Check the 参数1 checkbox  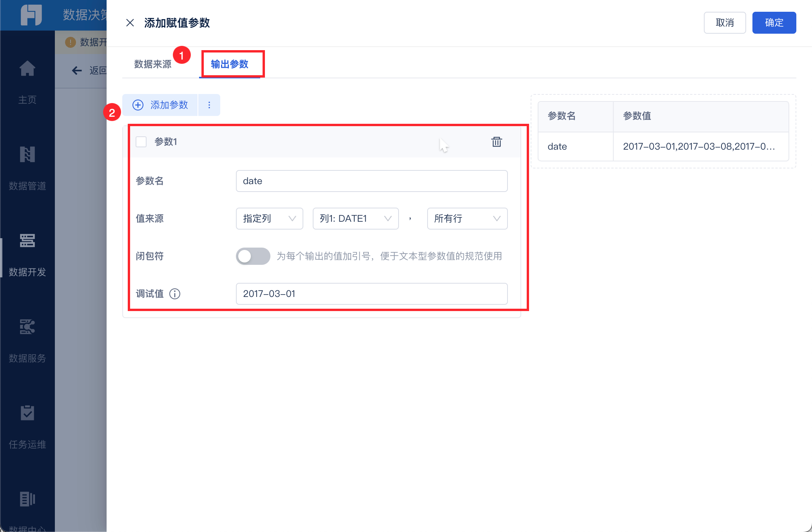pos(141,142)
